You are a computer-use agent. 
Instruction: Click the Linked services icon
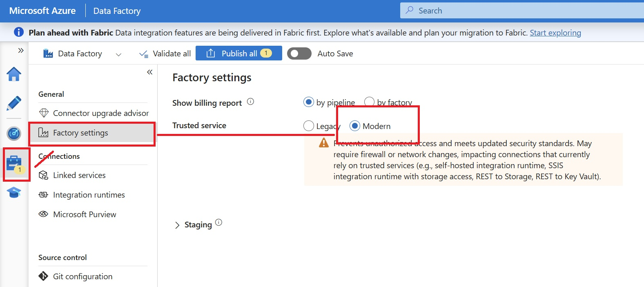point(43,175)
